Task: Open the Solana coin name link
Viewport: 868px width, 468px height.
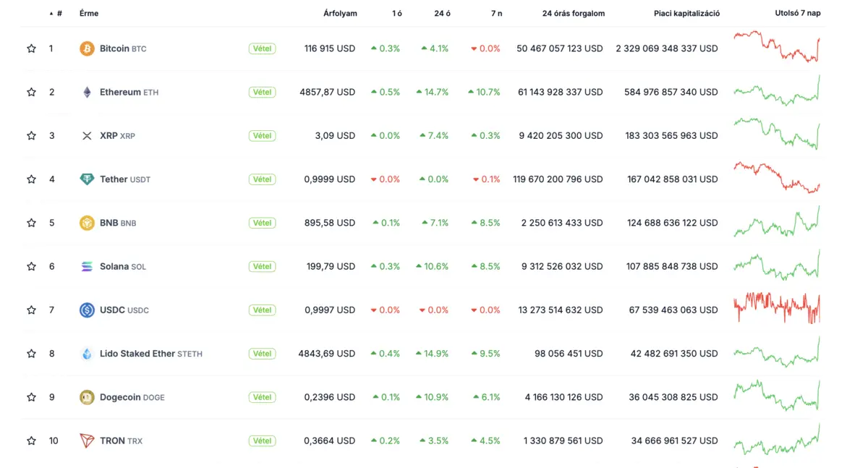Action: 114,266
